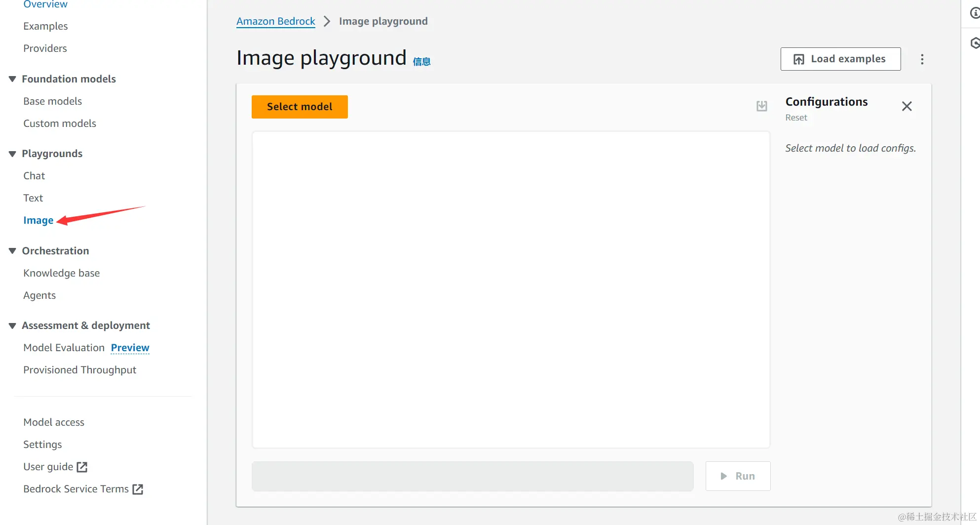The image size is (980, 525).
Task: Open the Model Evaluation Preview link
Action: pos(130,348)
